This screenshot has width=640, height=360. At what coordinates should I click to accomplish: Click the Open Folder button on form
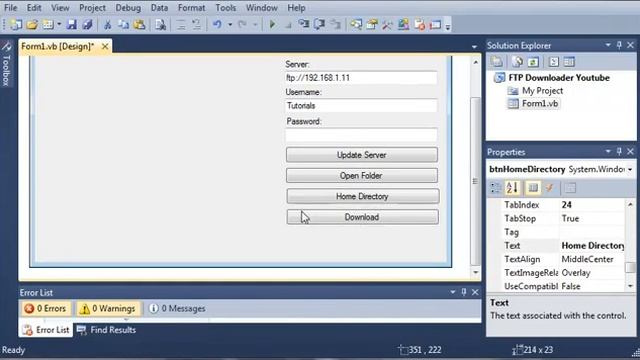point(362,176)
